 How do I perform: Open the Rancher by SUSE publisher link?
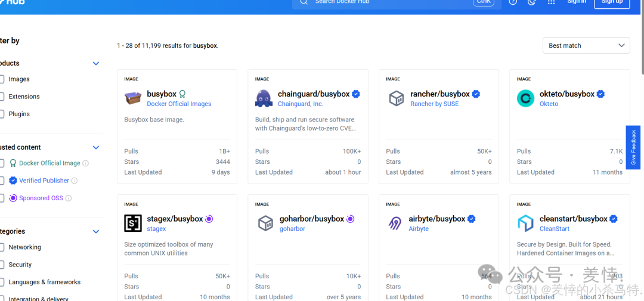pos(435,104)
